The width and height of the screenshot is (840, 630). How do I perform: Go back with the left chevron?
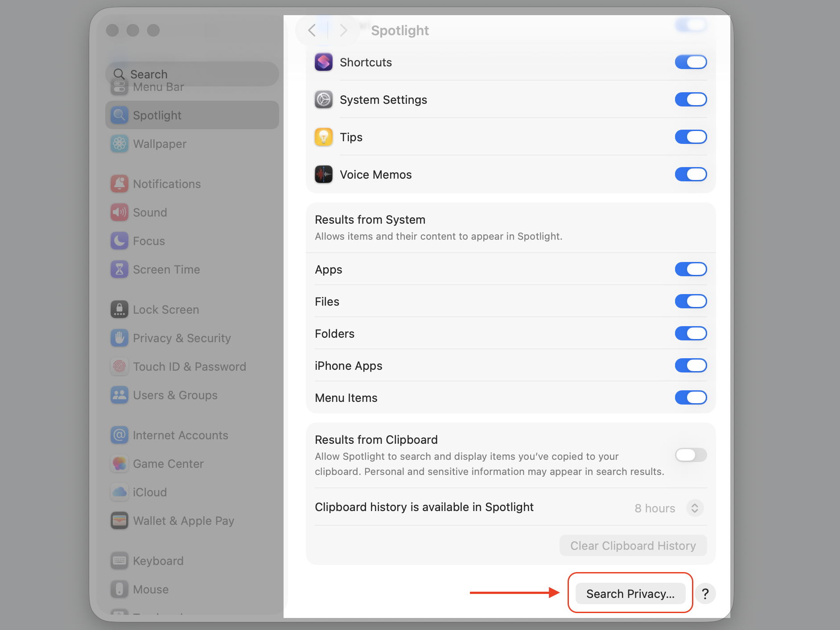point(312,30)
